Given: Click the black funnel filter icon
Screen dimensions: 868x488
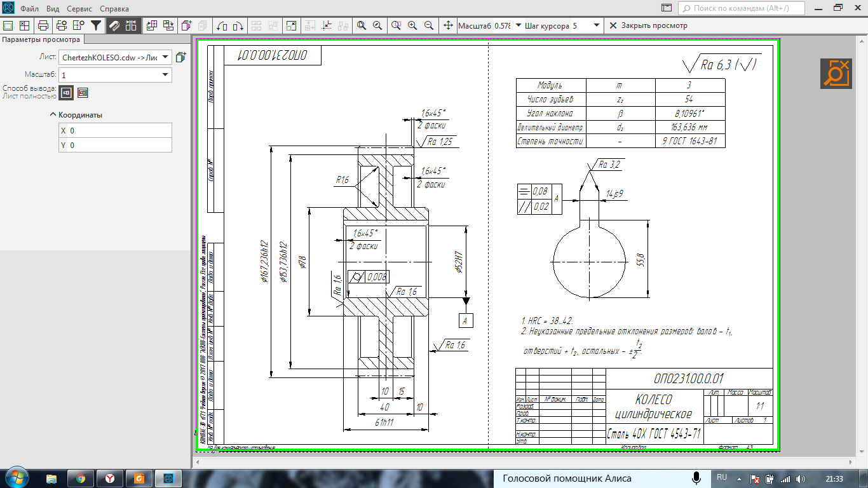Looking at the screenshot, I should coord(96,25).
